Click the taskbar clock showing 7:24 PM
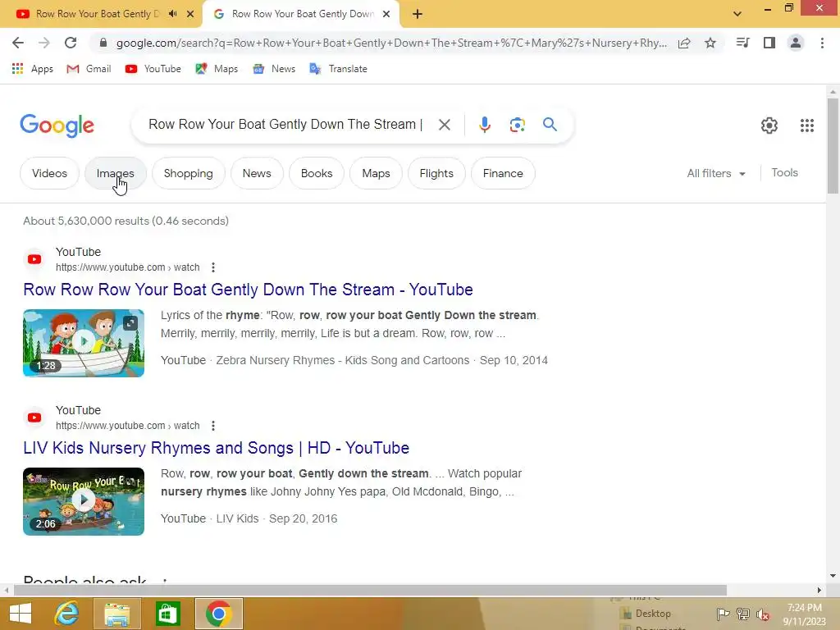 click(804, 614)
